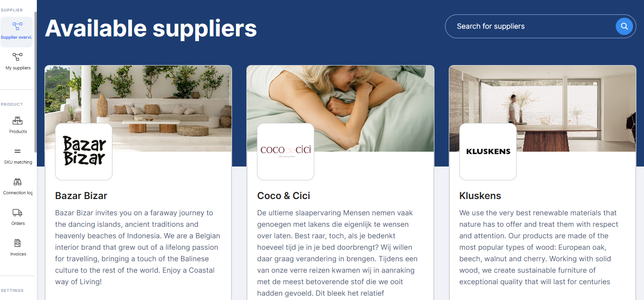Click the Kluskens logo tile
This screenshot has width=644, height=300.
pyautogui.click(x=488, y=152)
